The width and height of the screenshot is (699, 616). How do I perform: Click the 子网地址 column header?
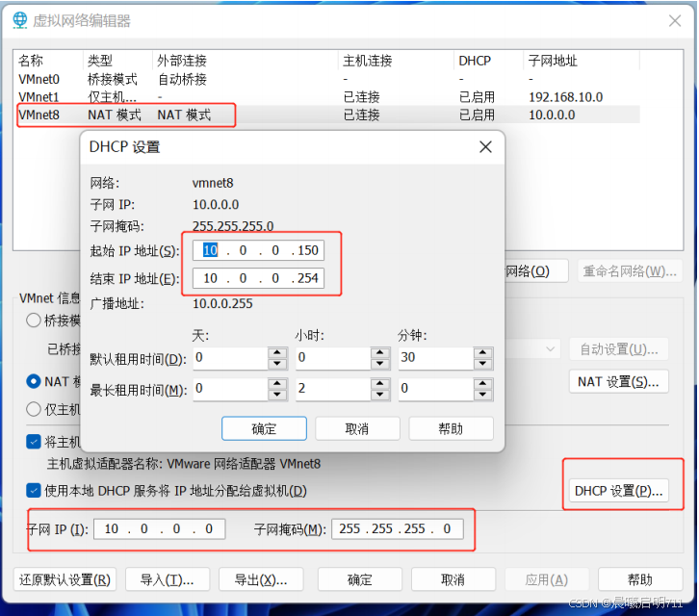[x=553, y=61]
